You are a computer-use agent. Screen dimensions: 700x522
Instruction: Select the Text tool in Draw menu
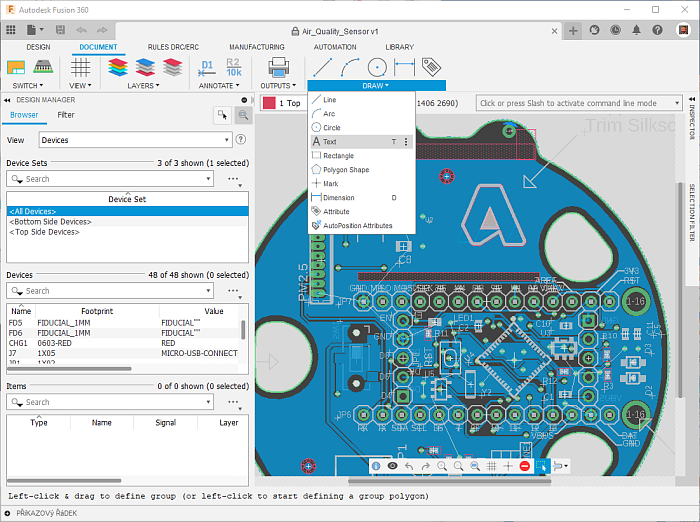click(330, 142)
